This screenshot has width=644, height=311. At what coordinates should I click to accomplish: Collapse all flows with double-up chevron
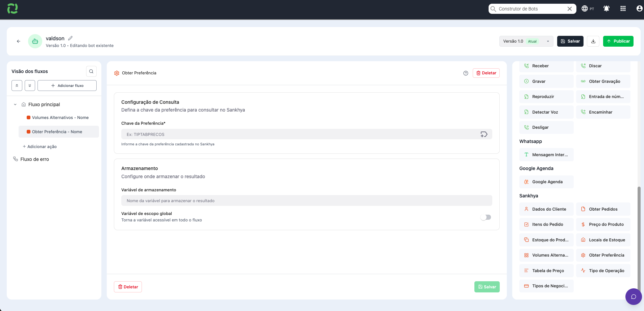click(17, 86)
